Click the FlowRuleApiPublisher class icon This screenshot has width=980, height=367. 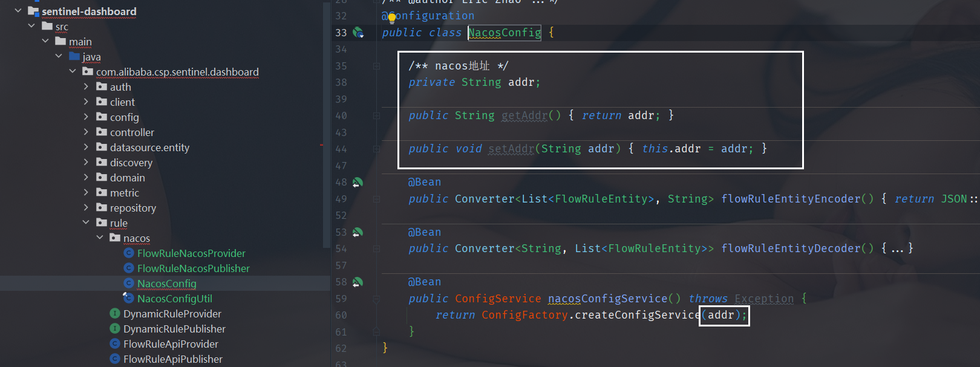click(115, 359)
